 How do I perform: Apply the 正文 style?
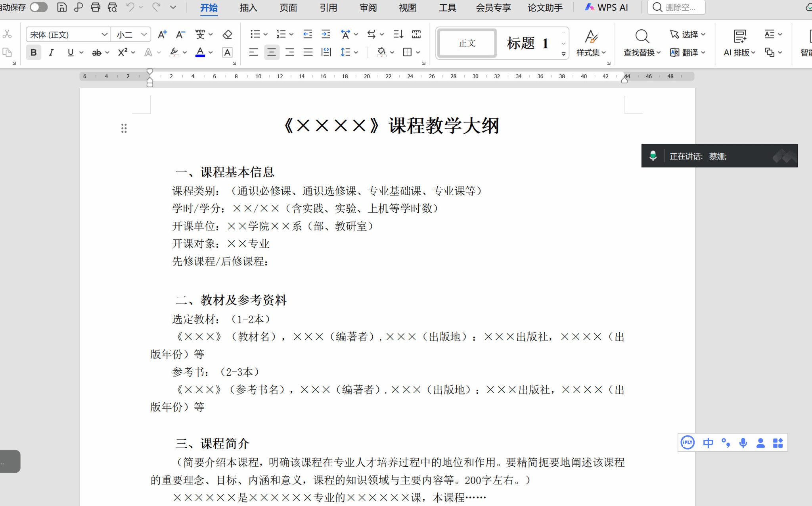[467, 43]
